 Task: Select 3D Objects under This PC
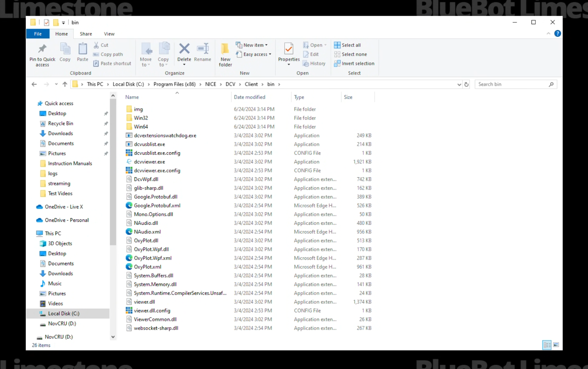(x=60, y=244)
